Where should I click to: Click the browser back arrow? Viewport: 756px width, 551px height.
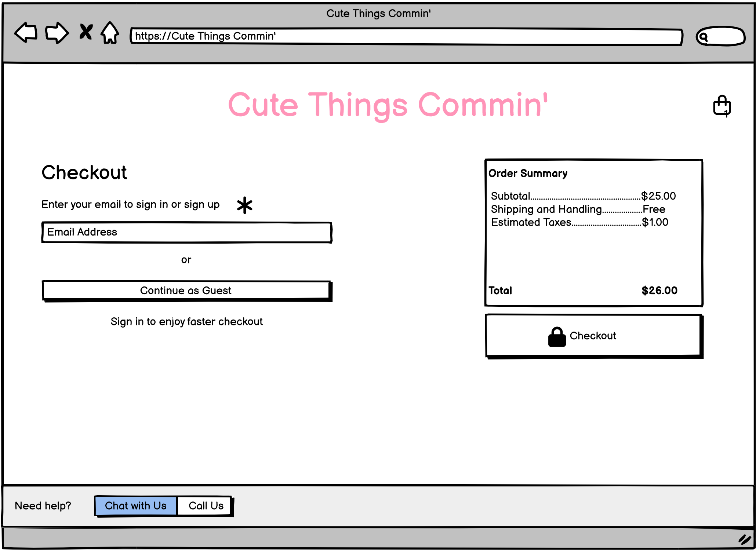click(x=26, y=33)
